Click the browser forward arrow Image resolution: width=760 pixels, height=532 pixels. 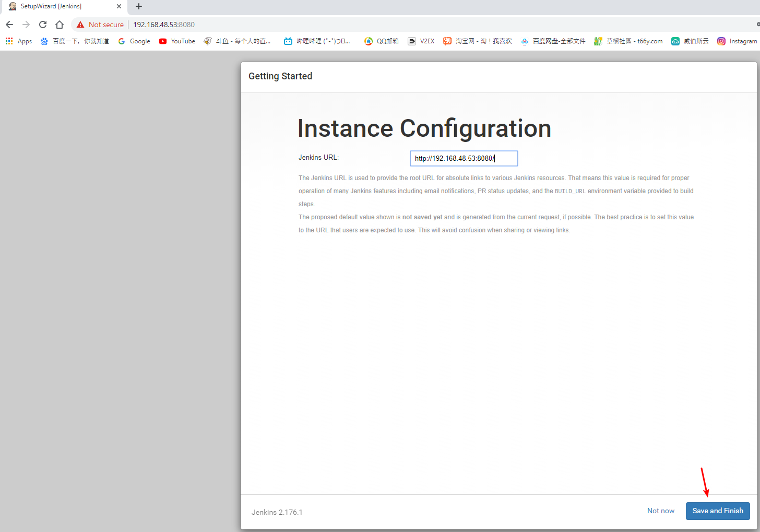26,25
